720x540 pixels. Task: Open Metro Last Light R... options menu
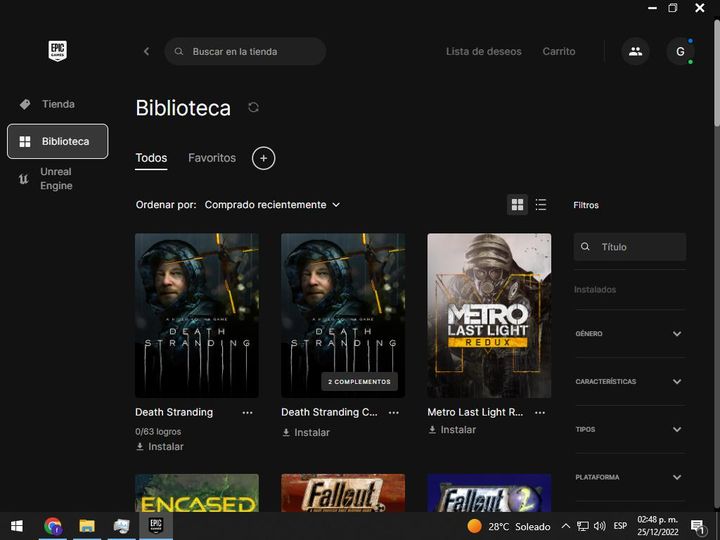pos(540,412)
